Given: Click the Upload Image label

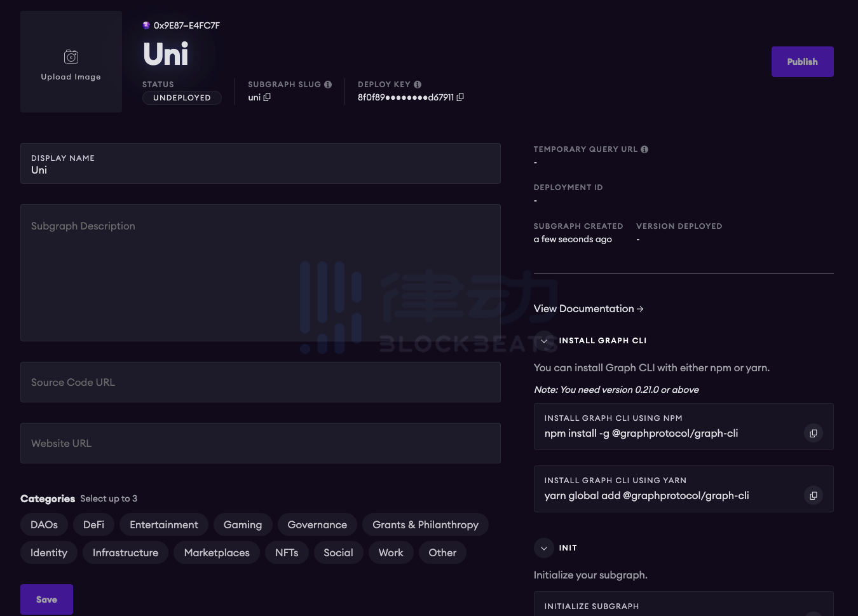Looking at the screenshot, I should (x=71, y=77).
